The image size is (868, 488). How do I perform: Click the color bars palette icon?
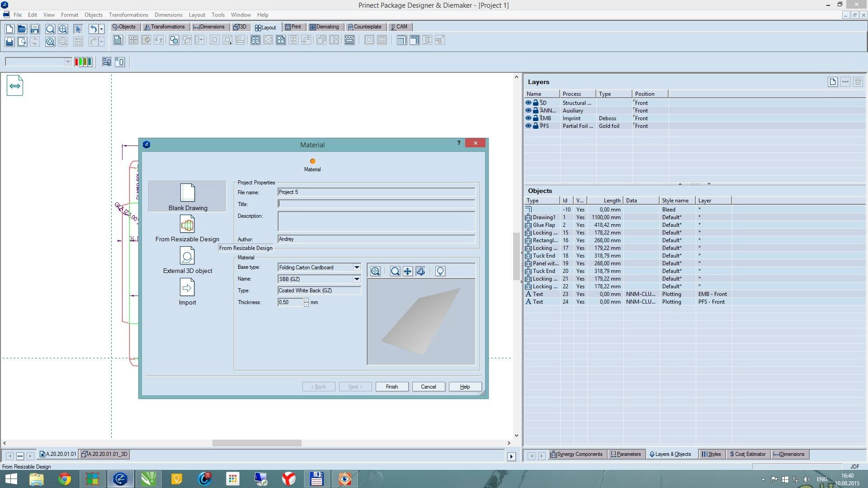coord(83,62)
